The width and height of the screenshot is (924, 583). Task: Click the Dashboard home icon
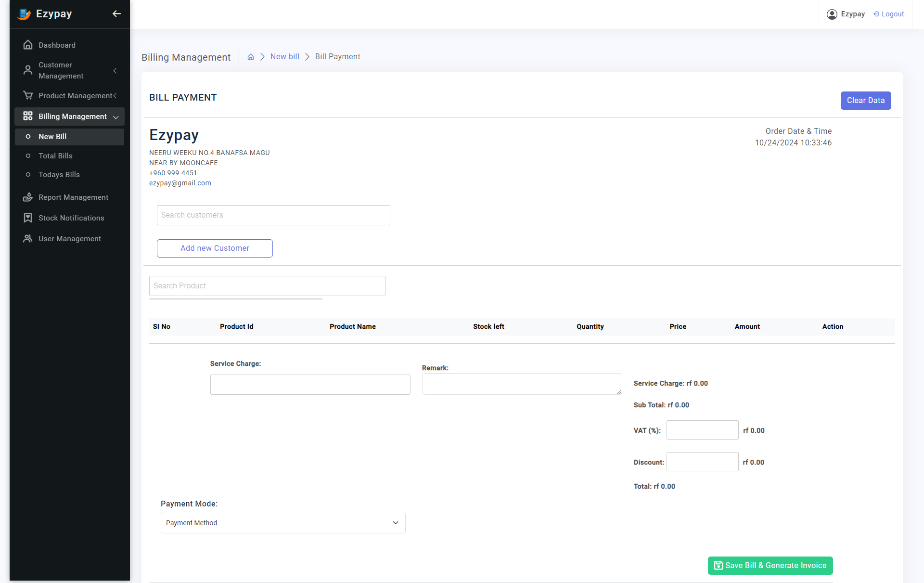(x=28, y=45)
